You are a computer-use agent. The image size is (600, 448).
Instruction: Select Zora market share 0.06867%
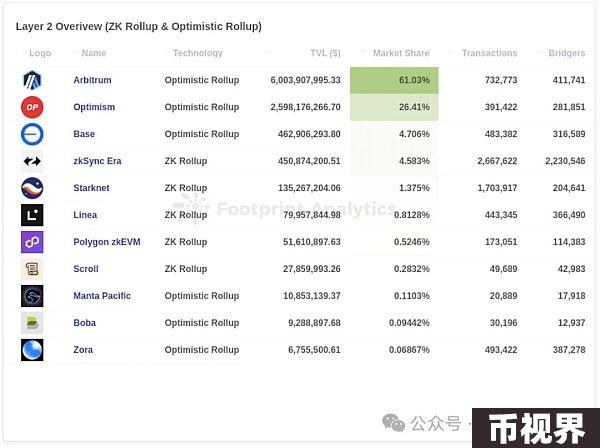(x=409, y=350)
